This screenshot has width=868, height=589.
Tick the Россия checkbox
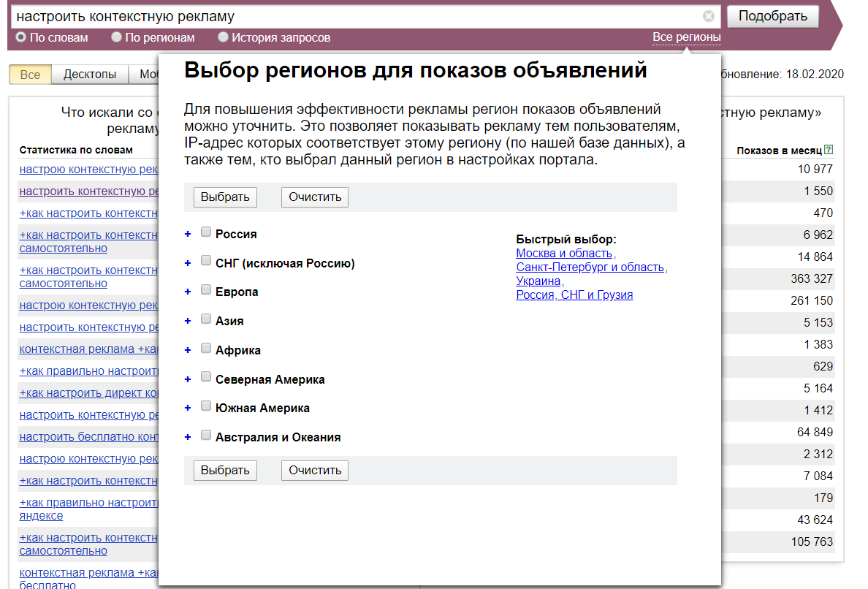[206, 232]
